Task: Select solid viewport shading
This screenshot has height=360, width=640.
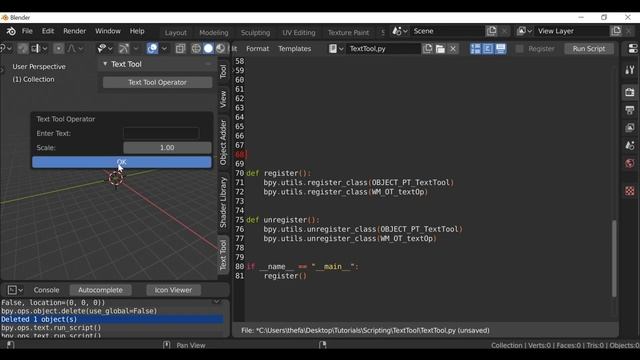Action: tap(208, 49)
